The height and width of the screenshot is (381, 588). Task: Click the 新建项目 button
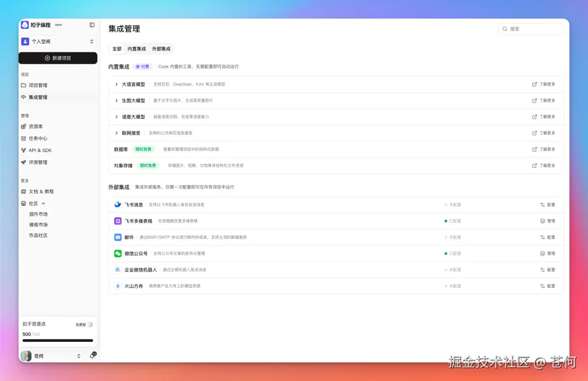[58, 58]
